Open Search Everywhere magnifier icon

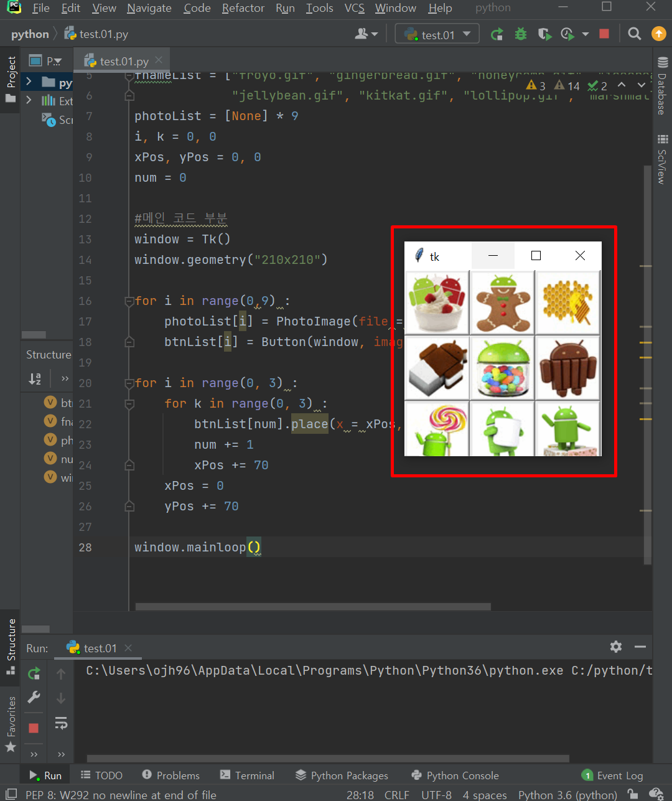tap(634, 34)
